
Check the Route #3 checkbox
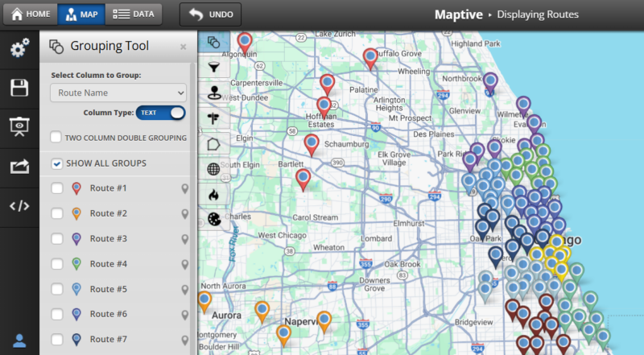[x=56, y=239]
